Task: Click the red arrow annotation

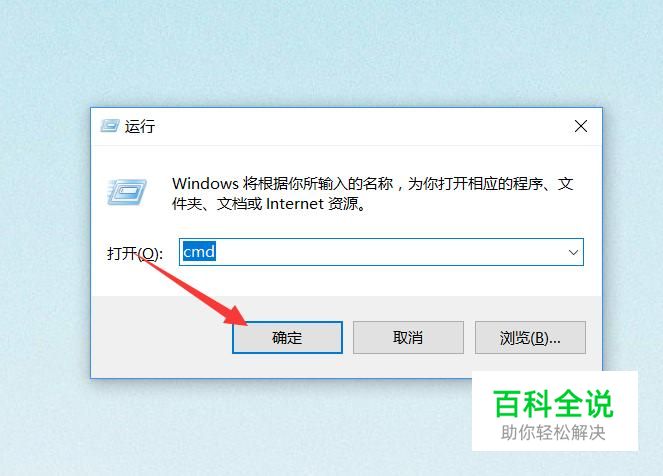Action: point(195,292)
